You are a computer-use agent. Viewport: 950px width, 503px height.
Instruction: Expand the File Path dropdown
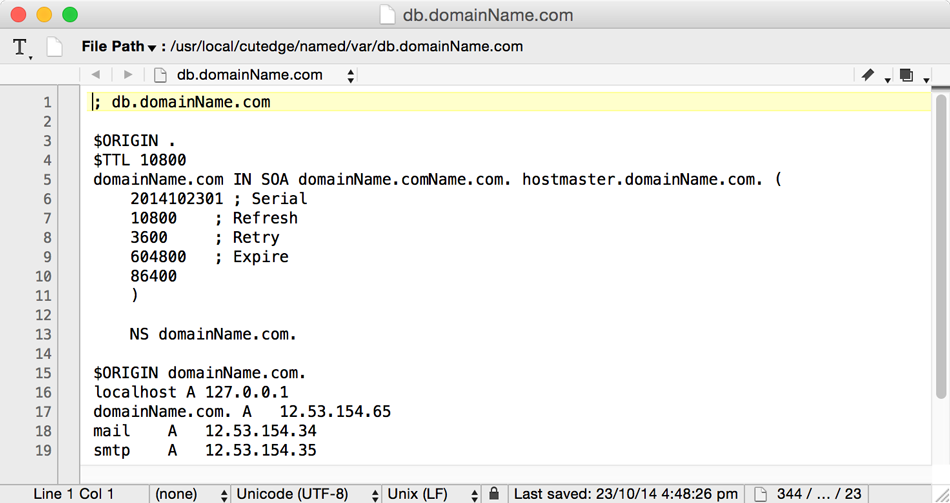click(x=119, y=47)
